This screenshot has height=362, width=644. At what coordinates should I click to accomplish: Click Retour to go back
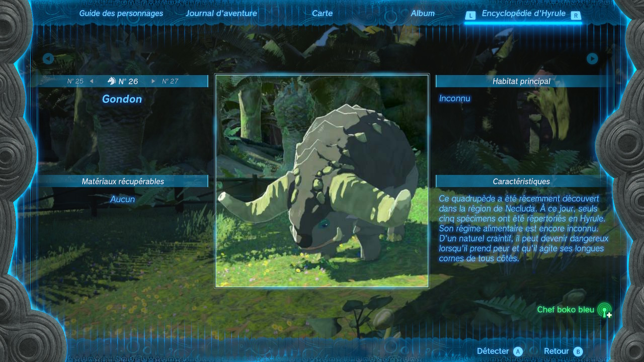562,351
